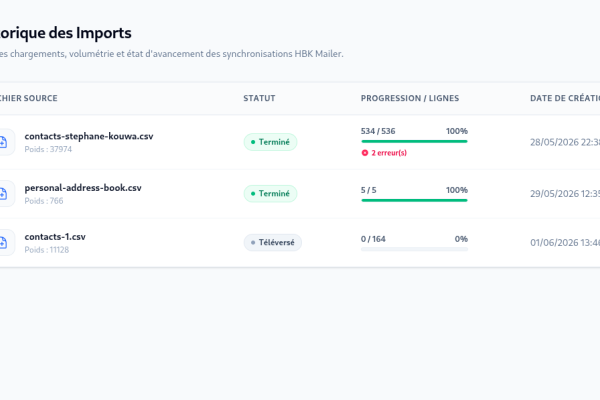Click the file icon beside contacts-1.csv
This screenshot has height=400, width=600.
point(3,243)
